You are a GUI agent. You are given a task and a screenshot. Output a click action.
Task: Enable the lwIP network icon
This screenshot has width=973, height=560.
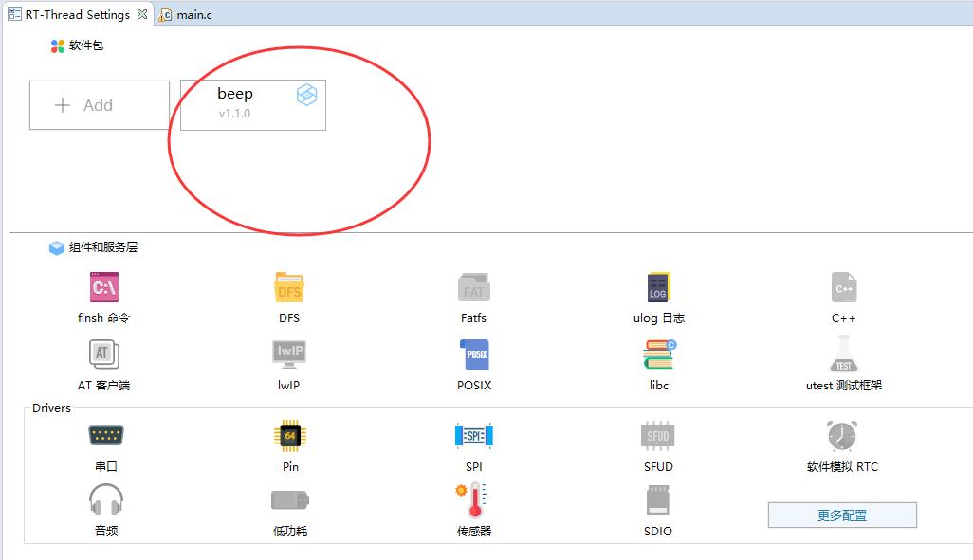(x=289, y=353)
